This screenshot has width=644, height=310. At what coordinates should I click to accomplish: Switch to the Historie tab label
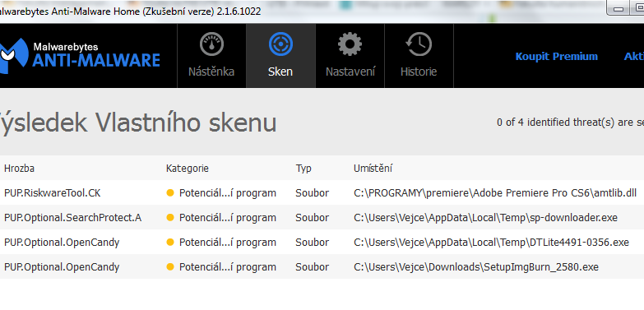pyautogui.click(x=419, y=72)
